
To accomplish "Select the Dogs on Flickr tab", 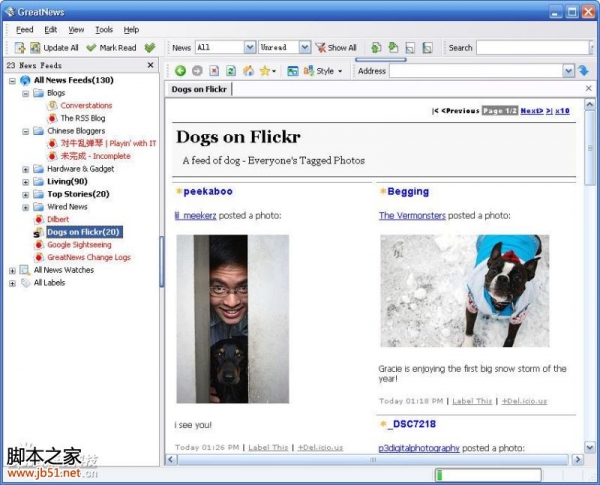I will click(x=199, y=89).
